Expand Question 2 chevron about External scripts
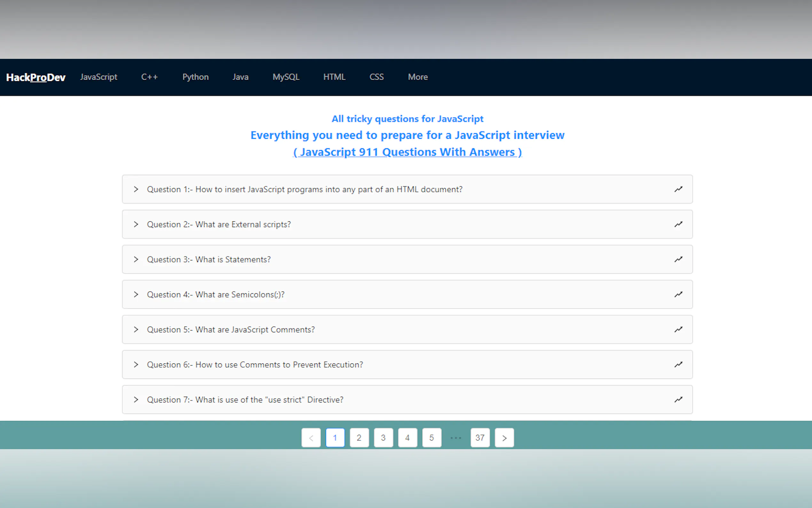The image size is (812, 508). coord(136,224)
